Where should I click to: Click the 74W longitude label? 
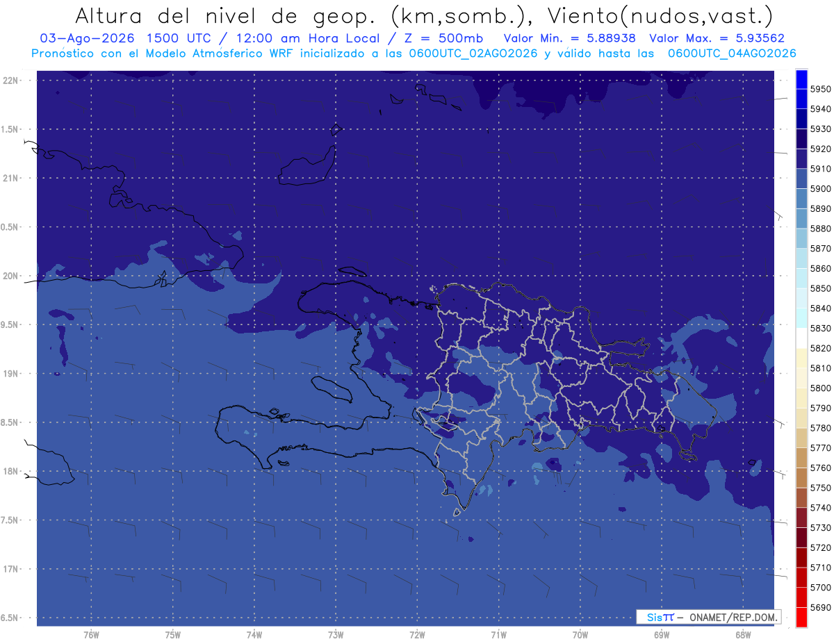tap(254, 635)
